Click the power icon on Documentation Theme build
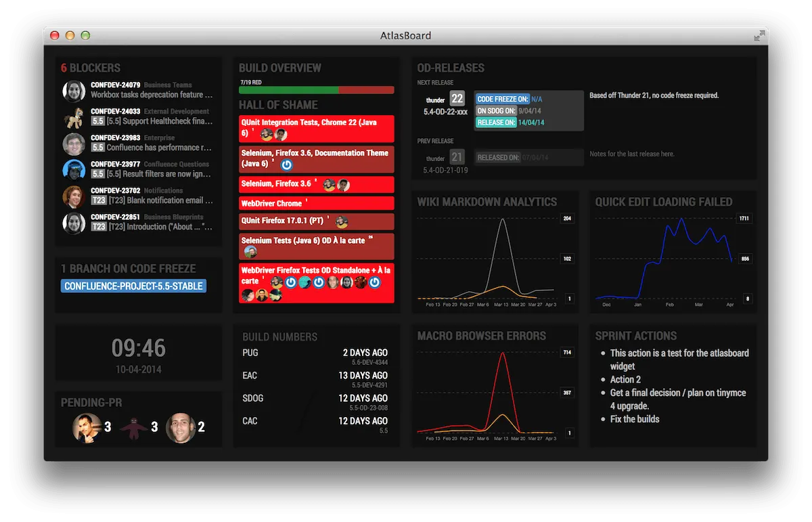 [286, 165]
